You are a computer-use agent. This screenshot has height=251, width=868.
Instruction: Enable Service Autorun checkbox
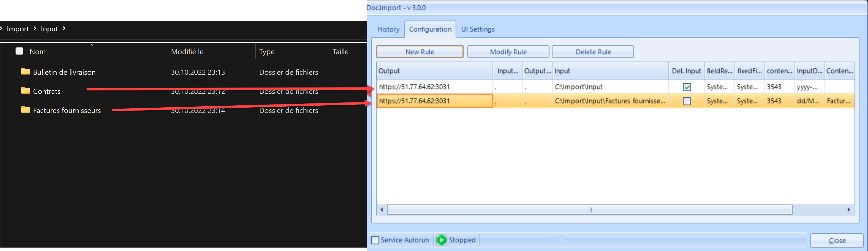(x=375, y=240)
